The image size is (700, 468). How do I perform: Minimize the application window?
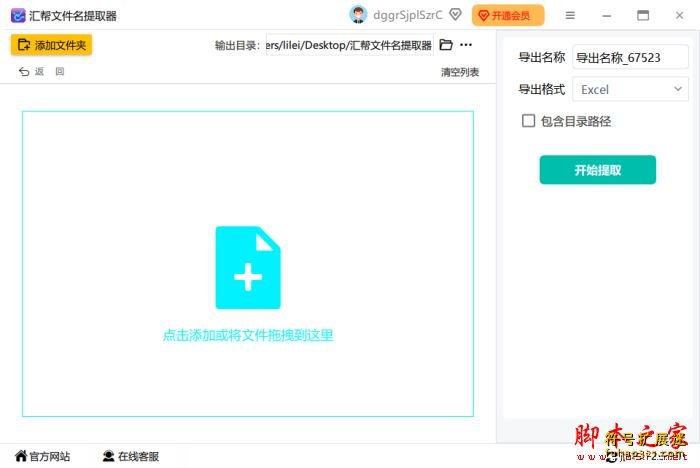(x=607, y=16)
